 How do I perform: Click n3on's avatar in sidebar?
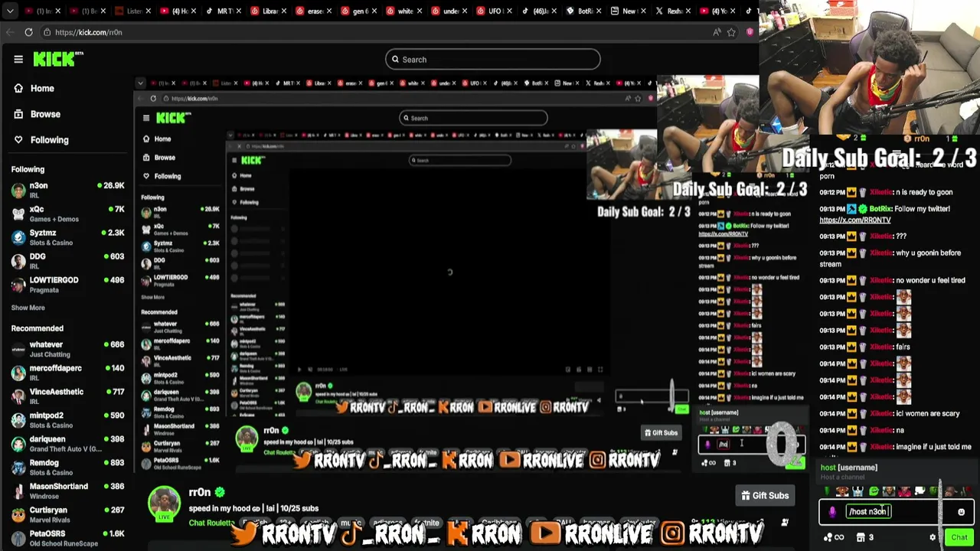[x=18, y=190]
